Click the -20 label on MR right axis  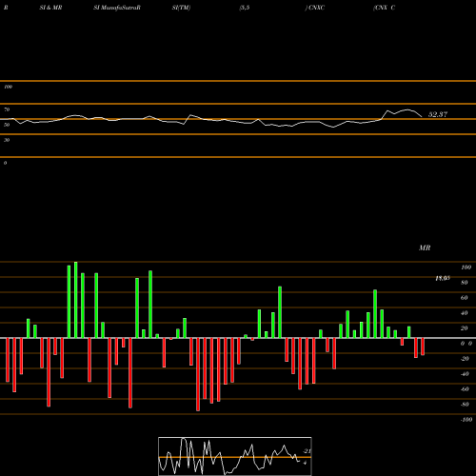pyautogui.click(x=465, y=359)
